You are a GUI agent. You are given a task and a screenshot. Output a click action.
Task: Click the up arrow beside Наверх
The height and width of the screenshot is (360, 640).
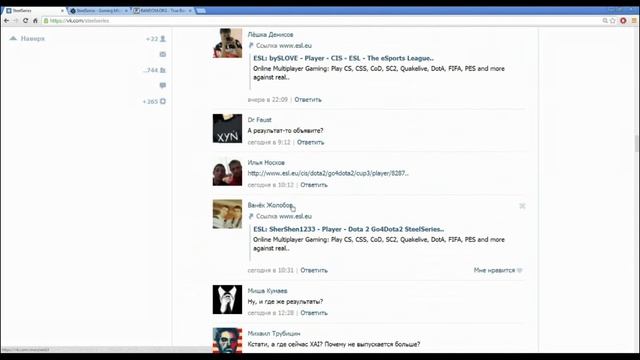(13, 38)
